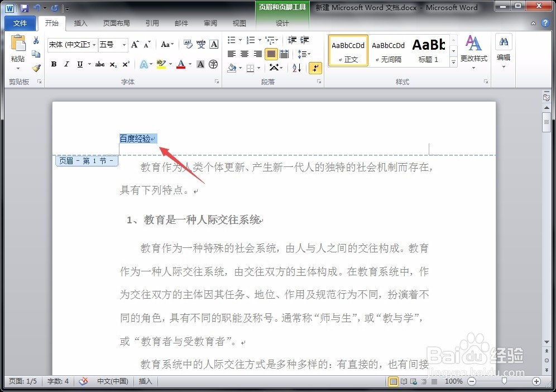Viewport: 556px width, 392px height.
Task: Shrink font size with small A
Action: pyautogui.click(x=147, y=44)
